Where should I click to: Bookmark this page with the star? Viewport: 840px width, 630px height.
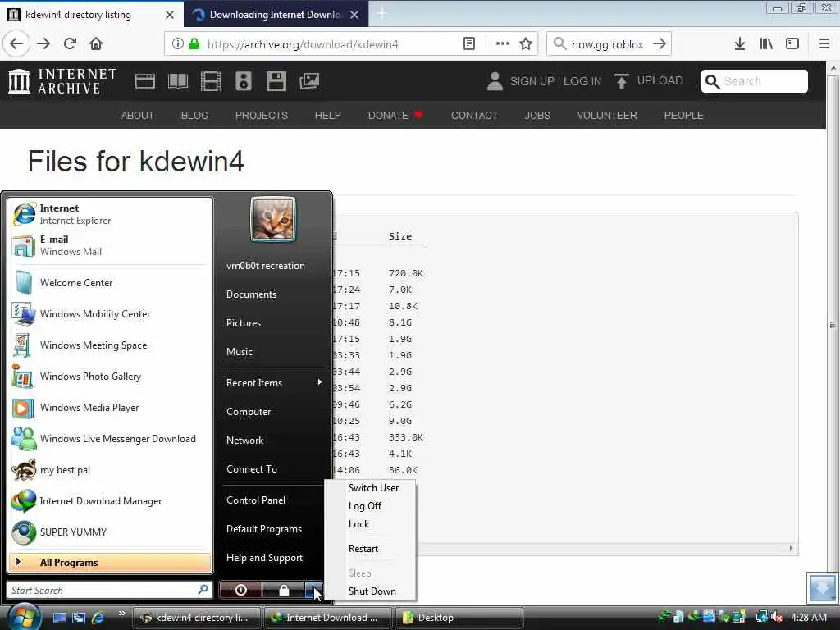click(526, 44)
